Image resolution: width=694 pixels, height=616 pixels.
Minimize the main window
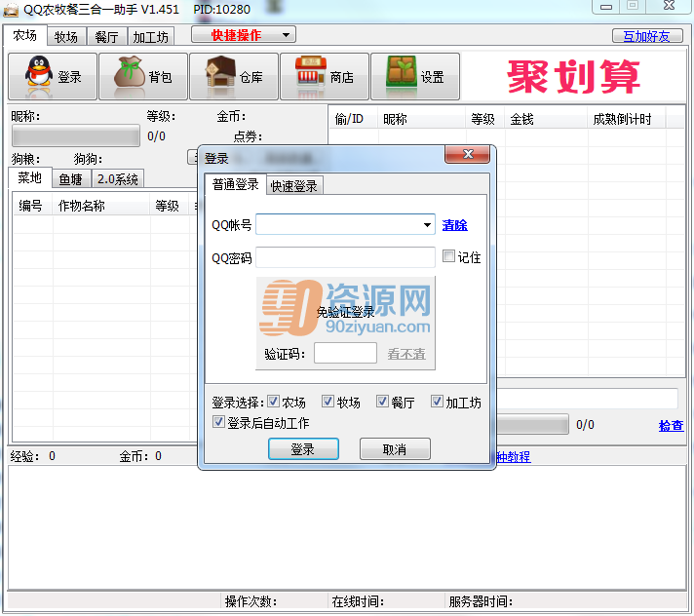pos(606,7)
